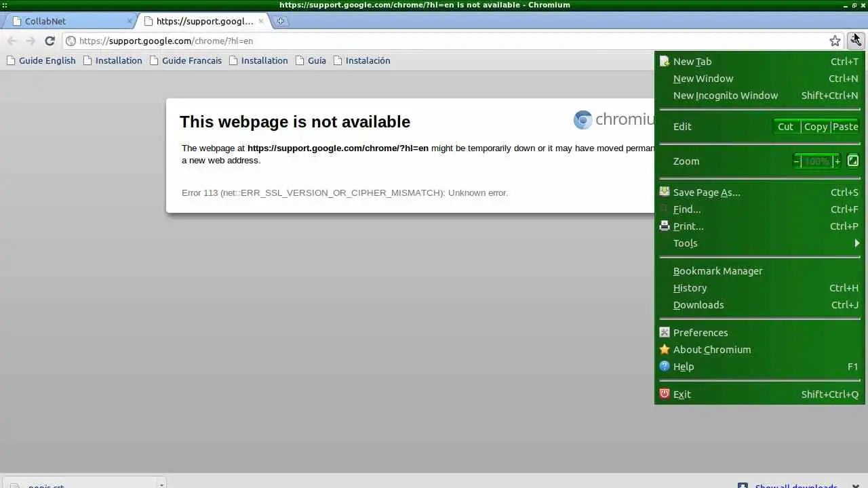The height and width of the screenshot is (488, 868).
Task: Open Downloads from the menu
Action: pos(759,305)
